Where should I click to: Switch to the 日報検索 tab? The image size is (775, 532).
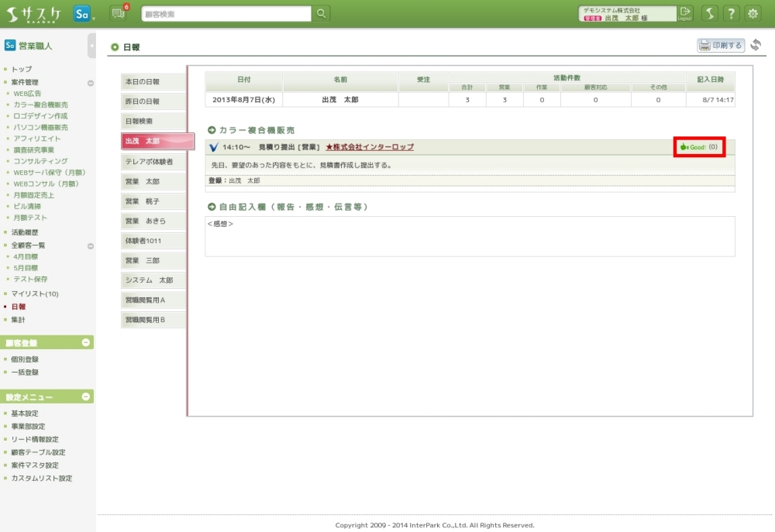click(153, 122)
